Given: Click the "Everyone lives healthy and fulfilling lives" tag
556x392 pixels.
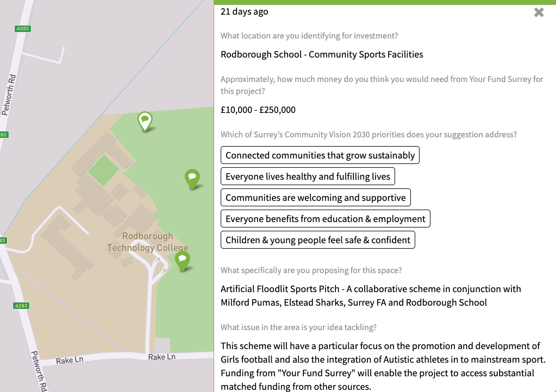Looking at the screenshot, I should tap(308, 176).
